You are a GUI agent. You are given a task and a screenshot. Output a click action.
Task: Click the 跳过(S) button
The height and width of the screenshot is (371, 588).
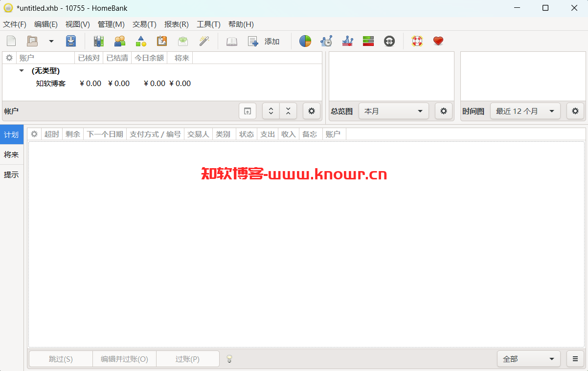[61, 359]
